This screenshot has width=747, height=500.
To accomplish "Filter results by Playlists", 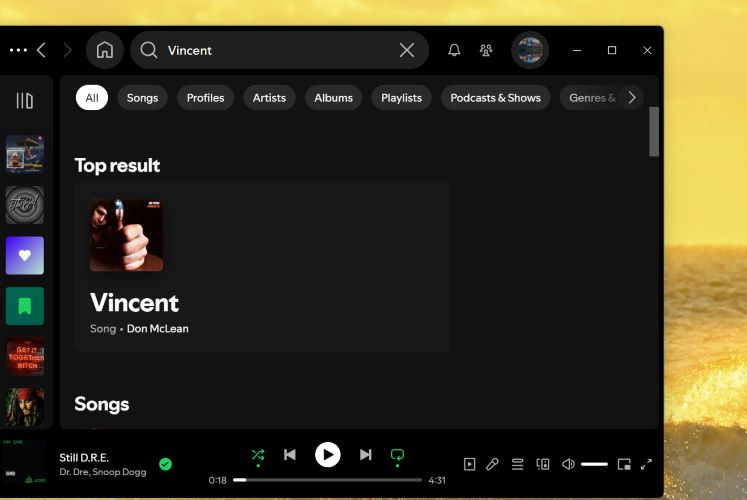I will (x=402, y=98).
